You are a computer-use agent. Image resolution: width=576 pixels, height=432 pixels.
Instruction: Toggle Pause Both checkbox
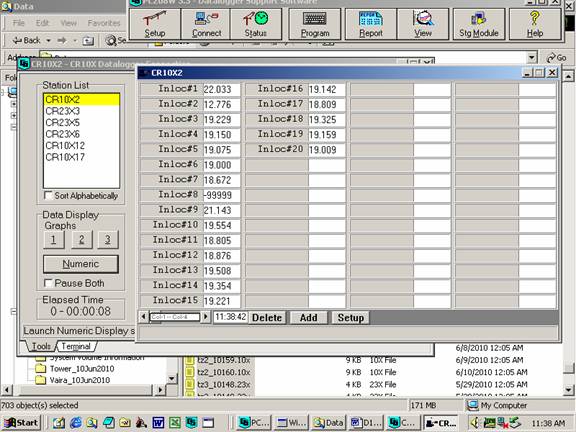48,283
